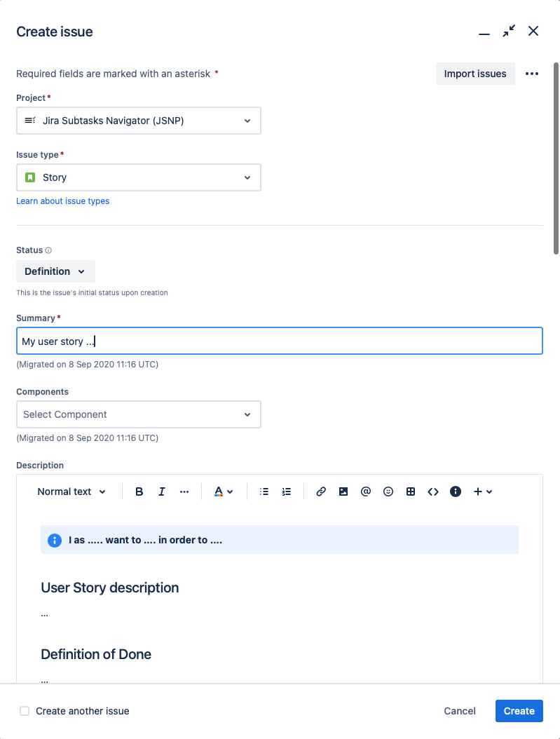The width and height of the screenshot is (560, 739).
Task: Click the Create button
Action: [x=519, y=711]
